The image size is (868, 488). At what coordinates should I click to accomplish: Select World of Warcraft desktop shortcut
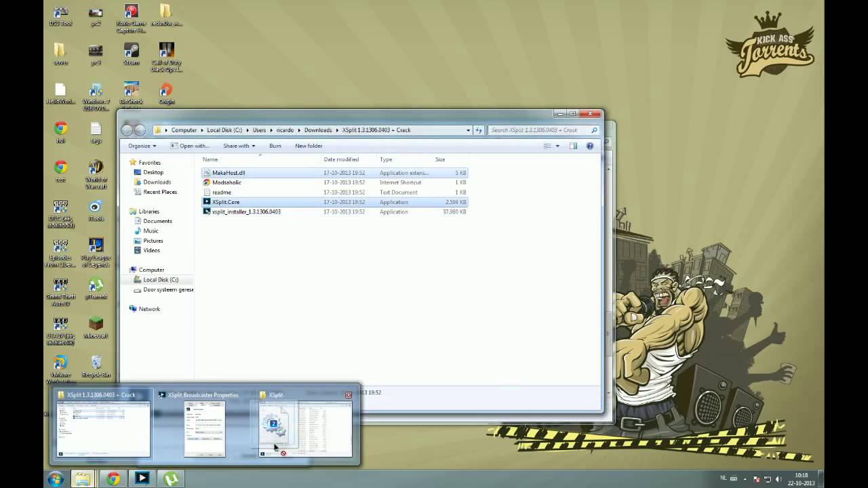coord(96,175)
